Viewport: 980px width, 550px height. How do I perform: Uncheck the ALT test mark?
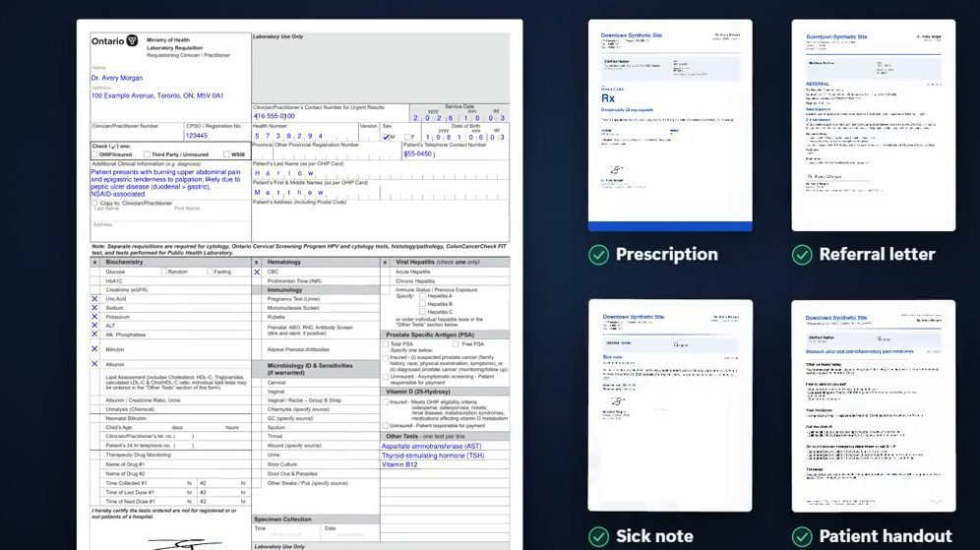tap(94, 325)
